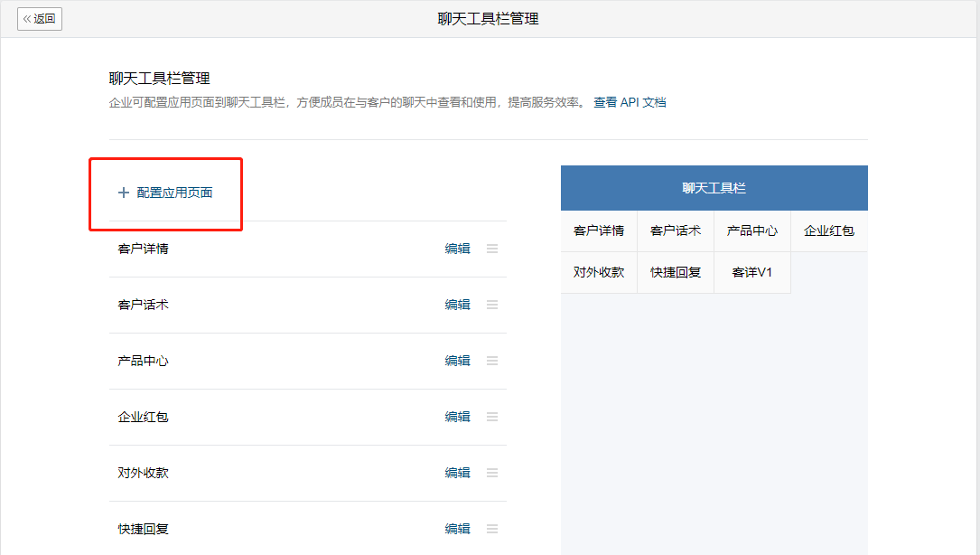Edit the 对外收款 entry
Image resolution: width=980 pixels, height=555 pixels.
click(x=458, y=473)
